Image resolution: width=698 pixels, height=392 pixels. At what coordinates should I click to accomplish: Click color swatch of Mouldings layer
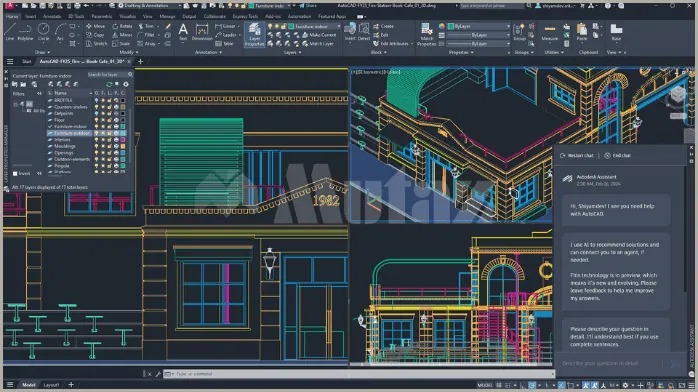tap(123, 146)
